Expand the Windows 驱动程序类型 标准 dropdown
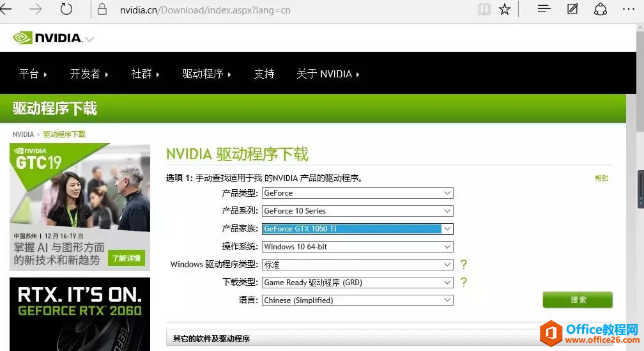 357,265
